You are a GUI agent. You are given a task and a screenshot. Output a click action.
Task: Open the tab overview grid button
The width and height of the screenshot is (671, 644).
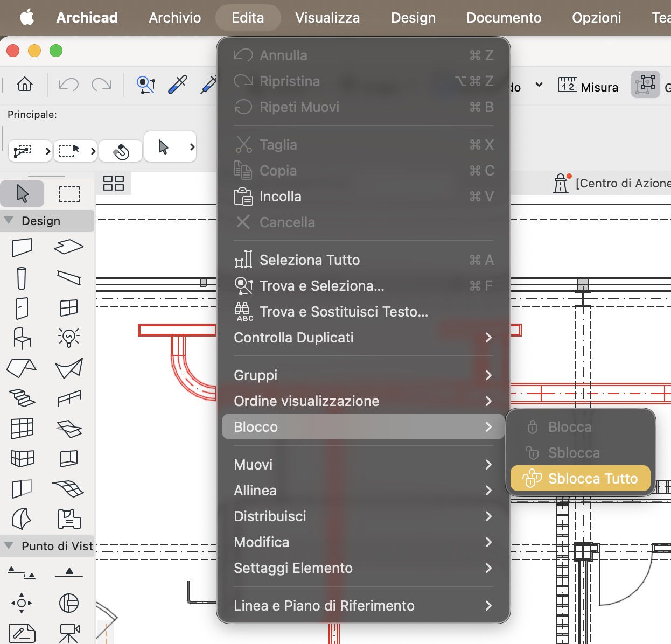click(114, 183)
